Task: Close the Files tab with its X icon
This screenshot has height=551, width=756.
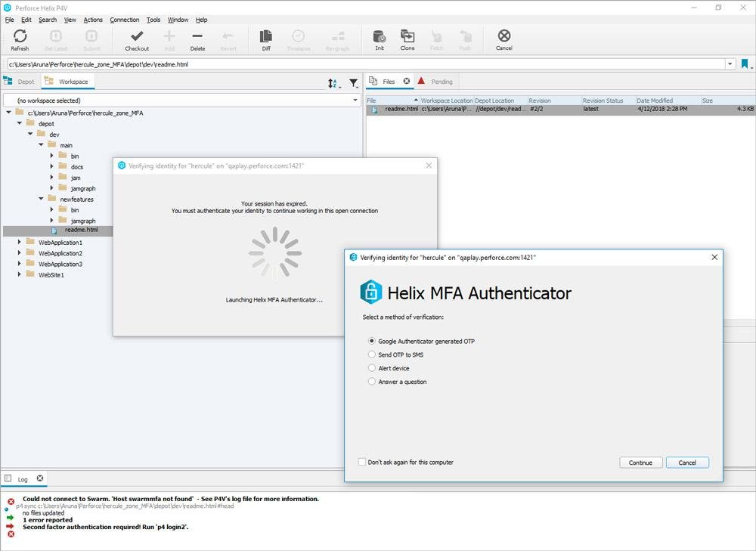Action: [407, 81]
